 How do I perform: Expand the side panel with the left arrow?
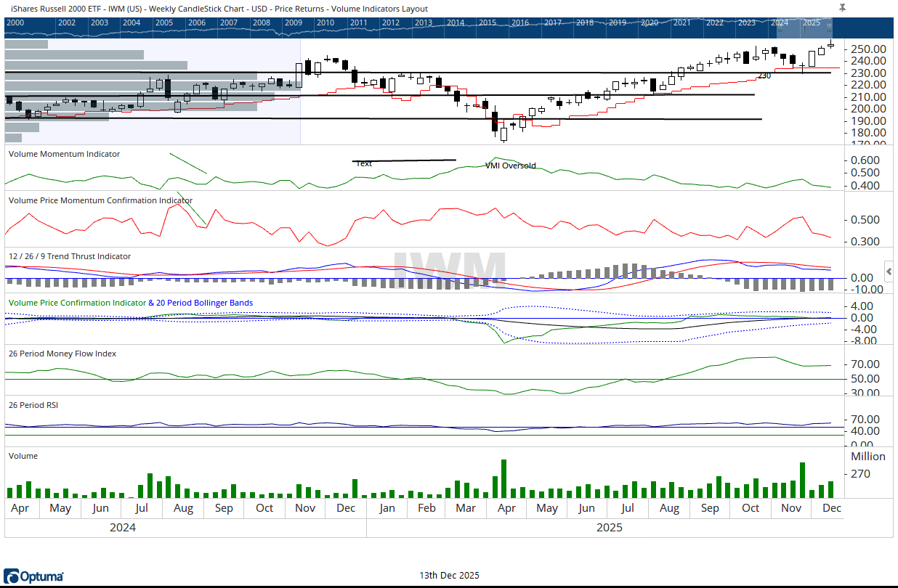tap(889, 271)
